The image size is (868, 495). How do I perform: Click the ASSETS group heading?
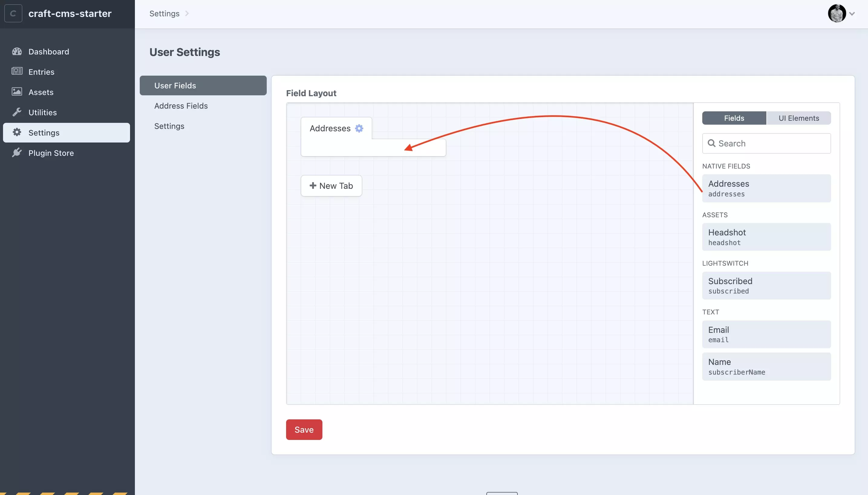click(x=715, y=215)
